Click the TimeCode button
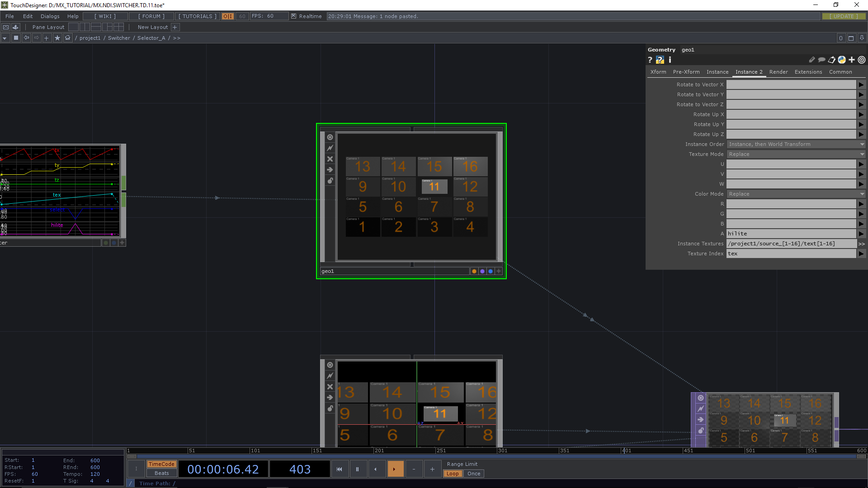 (x=161, y=464)
